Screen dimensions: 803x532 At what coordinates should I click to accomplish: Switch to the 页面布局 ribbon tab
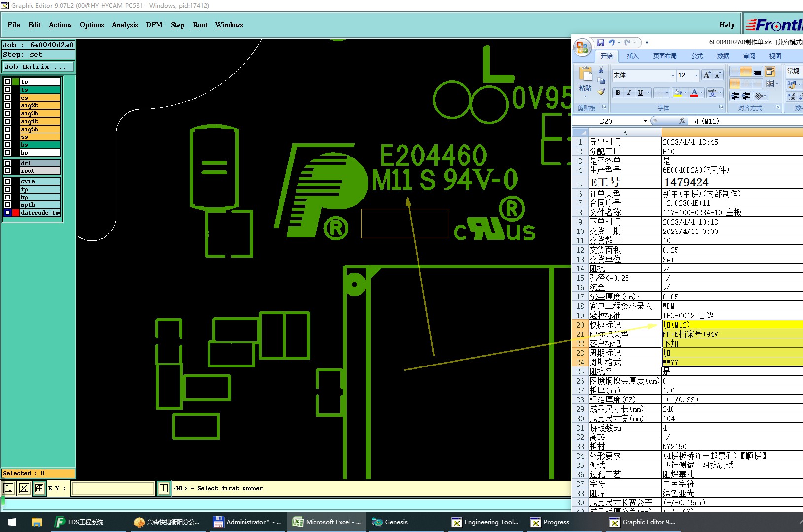point(664,56)
